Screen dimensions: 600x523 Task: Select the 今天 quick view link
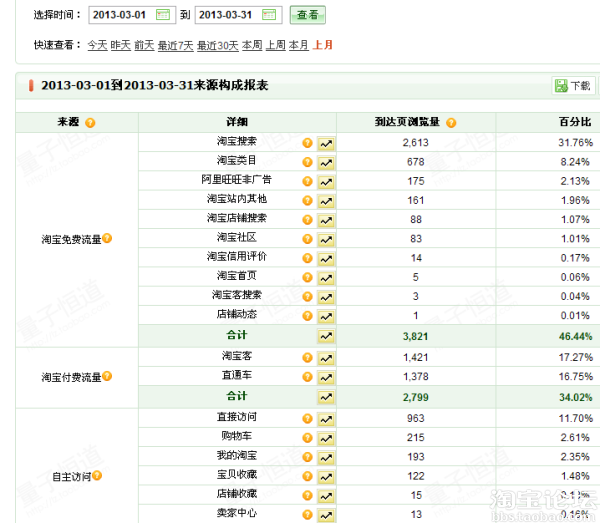[x=97, y=45]
